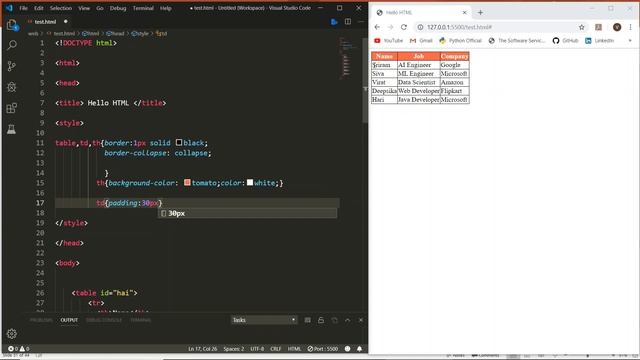The image size is (640, 360).
Task: Click the errors and warnings status indicator
Action: click(x=19, y=349)
